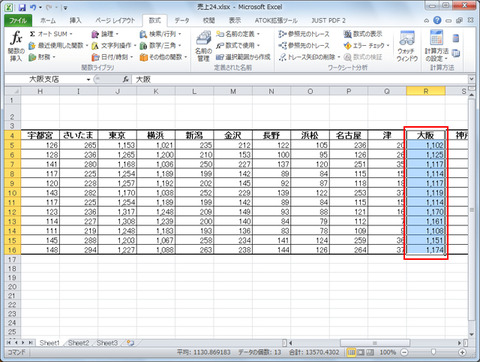
Task: Open Excel Help question mark icon
Action: [437, 20]
